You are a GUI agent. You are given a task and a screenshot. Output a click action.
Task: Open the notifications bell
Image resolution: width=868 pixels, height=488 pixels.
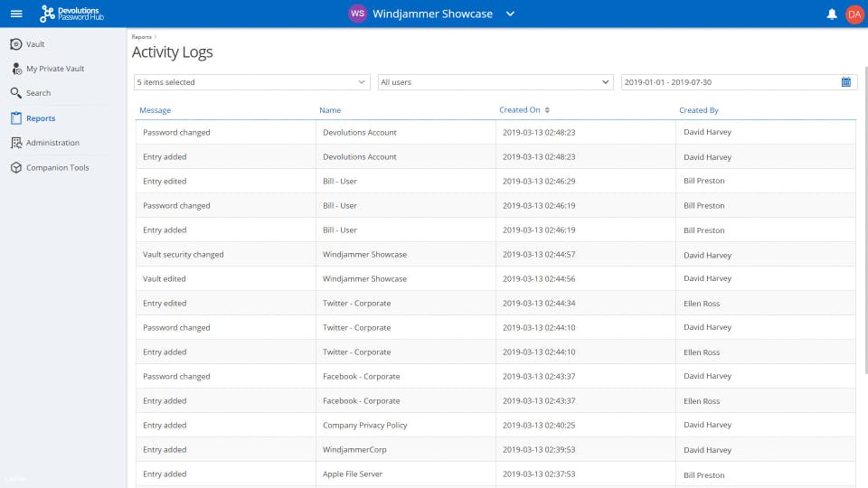coord(832,14)
